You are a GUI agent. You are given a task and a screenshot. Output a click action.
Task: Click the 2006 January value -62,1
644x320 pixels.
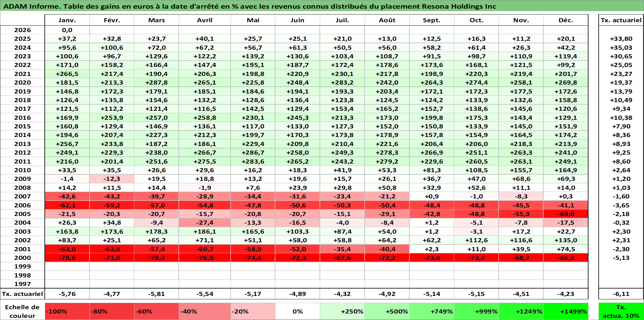[67, 205]
